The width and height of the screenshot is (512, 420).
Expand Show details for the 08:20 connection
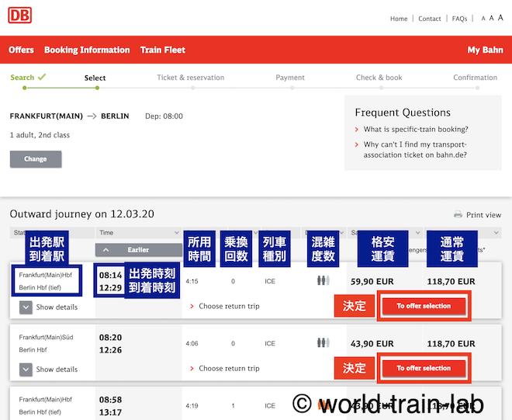pos(26,370)
